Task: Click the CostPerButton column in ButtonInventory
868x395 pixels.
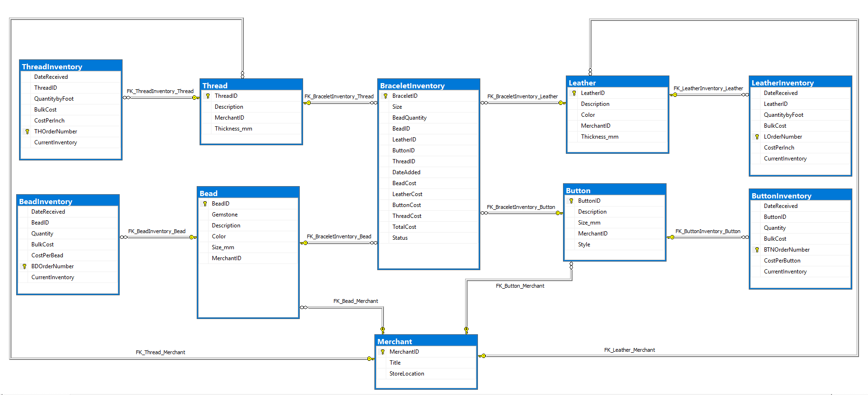Action: click(782, 261)
